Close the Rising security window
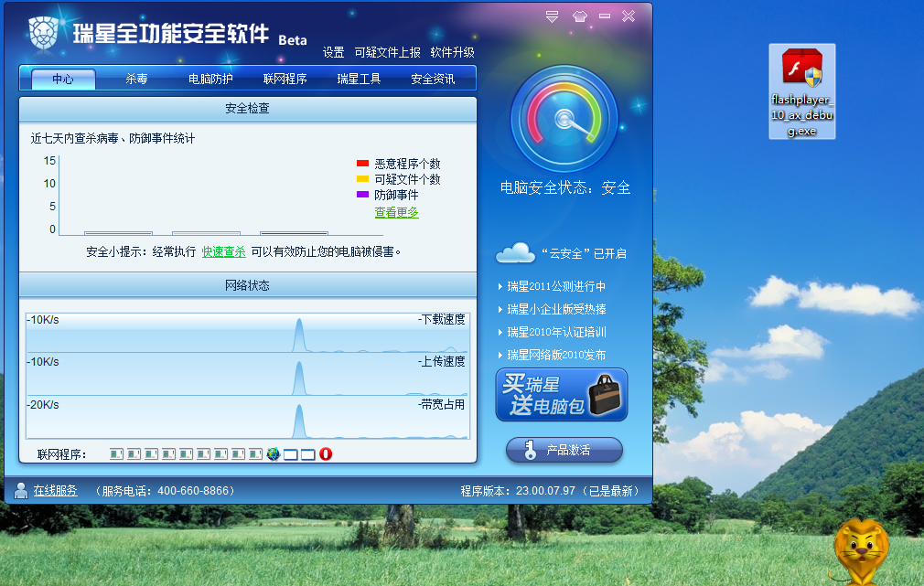This screenshot has width=924, height=586. pos(629,16)
